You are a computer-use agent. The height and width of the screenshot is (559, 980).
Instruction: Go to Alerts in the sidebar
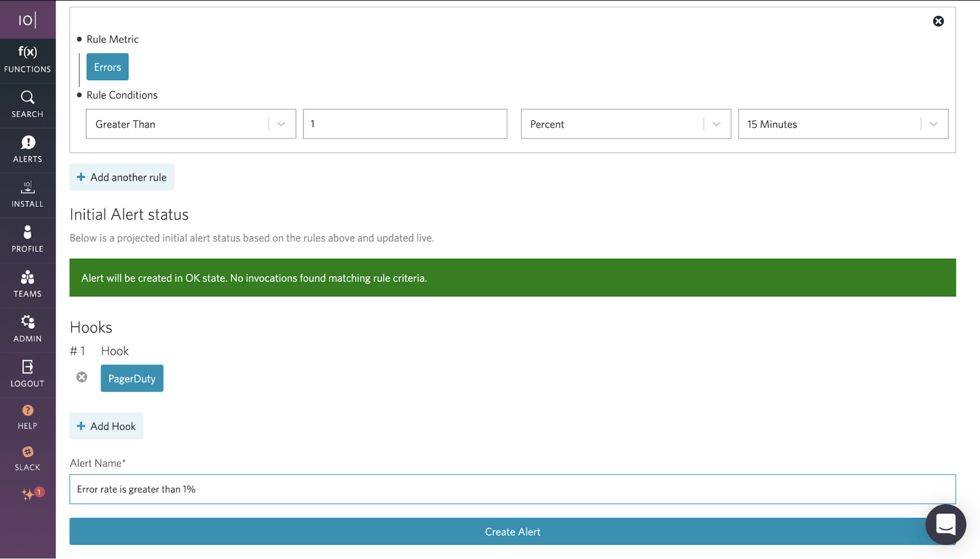click(x=28, y=150)
